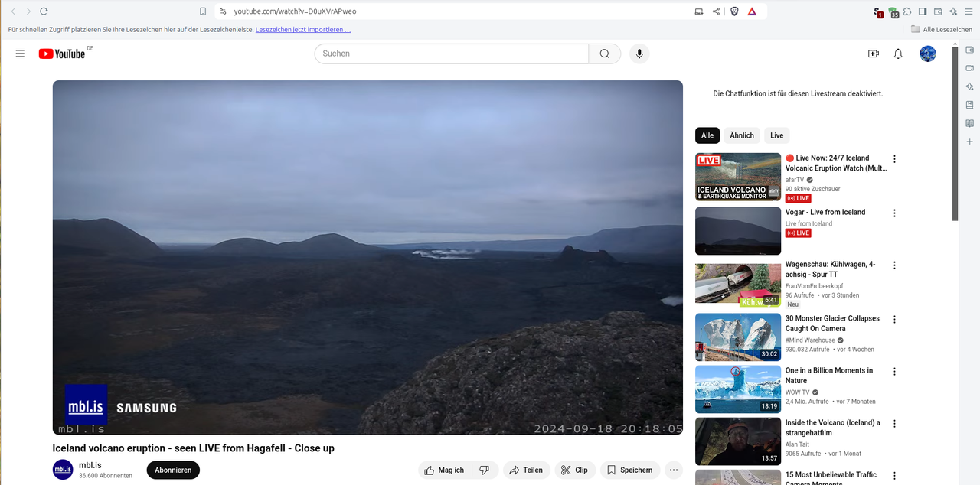Select the Live filter chip

(x=777, y=135)
